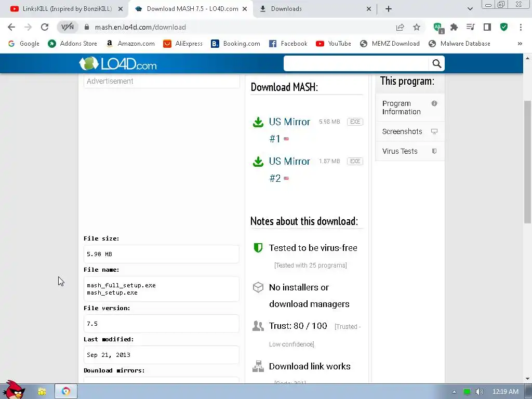Image resolution: width=532 pixels, height=399 pixels.
Task: Open a new tab with the plus button
Action: [389, 9]
